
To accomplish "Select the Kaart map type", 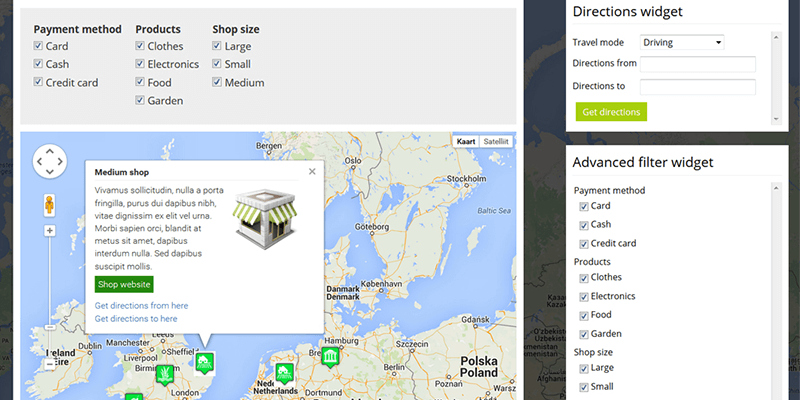I will click(x=466, y=141).
